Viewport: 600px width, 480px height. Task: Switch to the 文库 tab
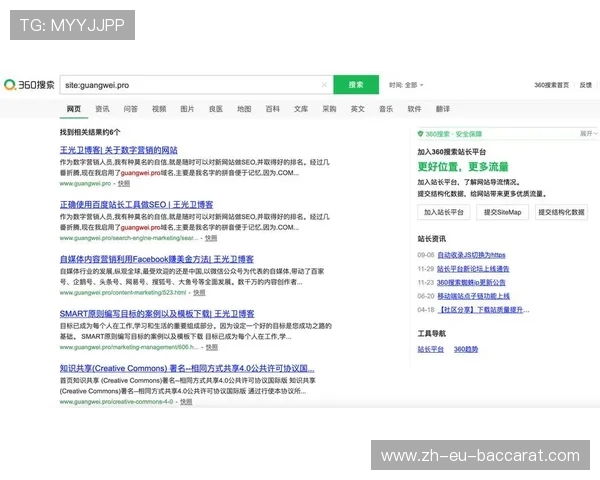pyautogui.click(x=301, y=109)
